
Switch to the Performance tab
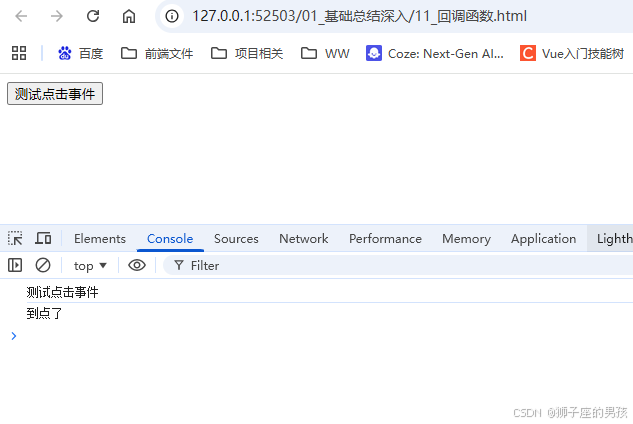[385, 239]
